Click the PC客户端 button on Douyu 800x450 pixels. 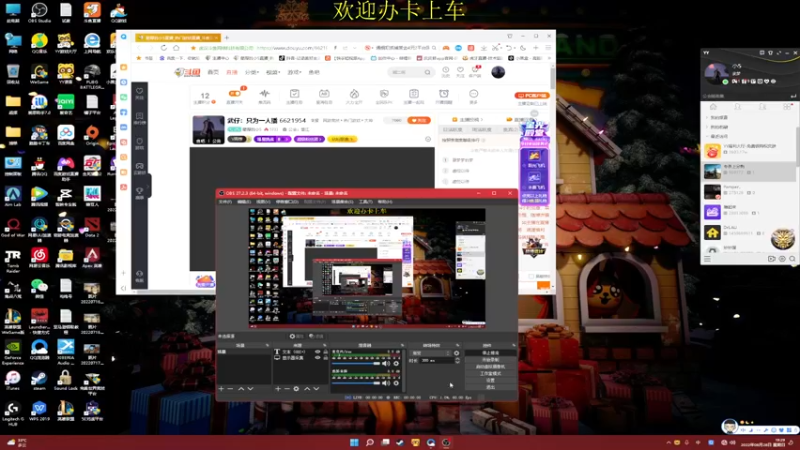[x=532, y=95]
